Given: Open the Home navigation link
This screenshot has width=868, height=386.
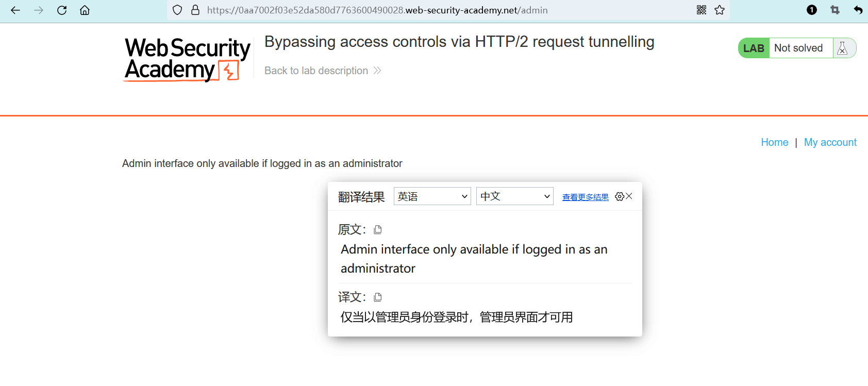Looking at the screenshot, I should (774, 142).
